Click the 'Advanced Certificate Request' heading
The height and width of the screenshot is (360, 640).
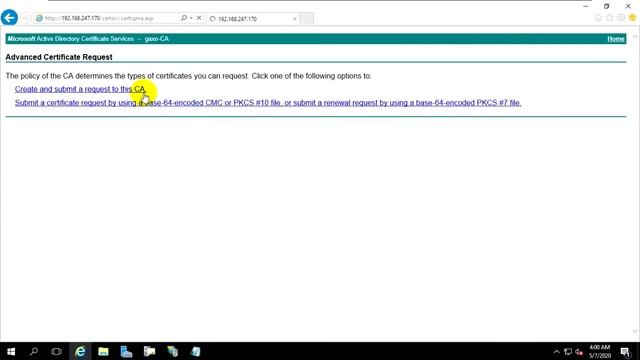(59, 57)
